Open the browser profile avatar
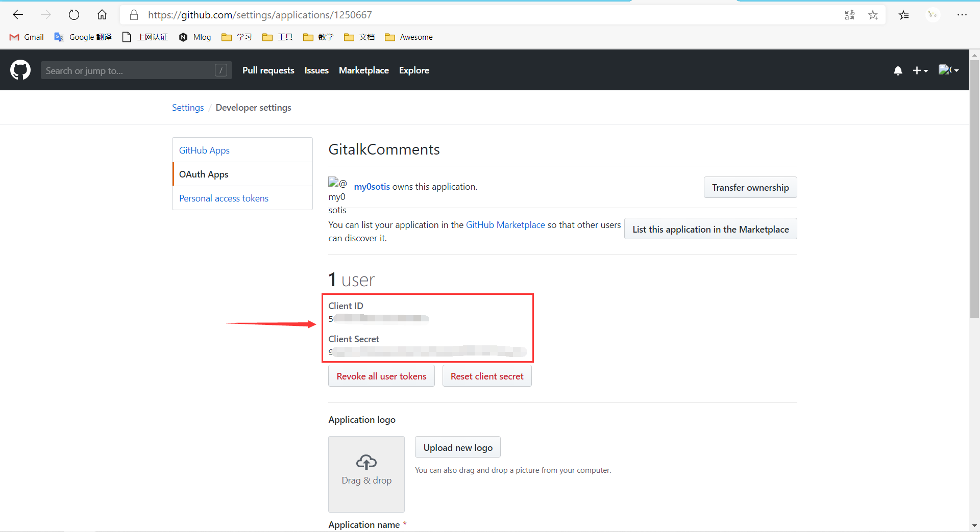 (933, 15)
